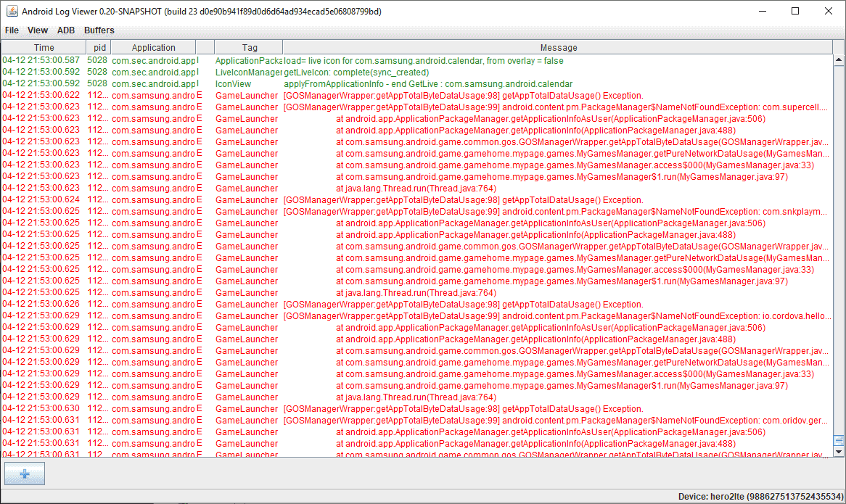846x504 pixels.
Task: Click the Tag column header
Action: coord(250,48)
